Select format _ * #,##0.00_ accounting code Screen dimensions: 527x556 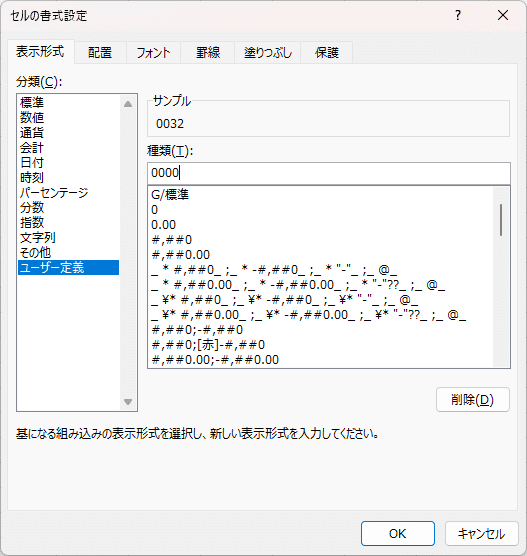click(x=321, y=285)
